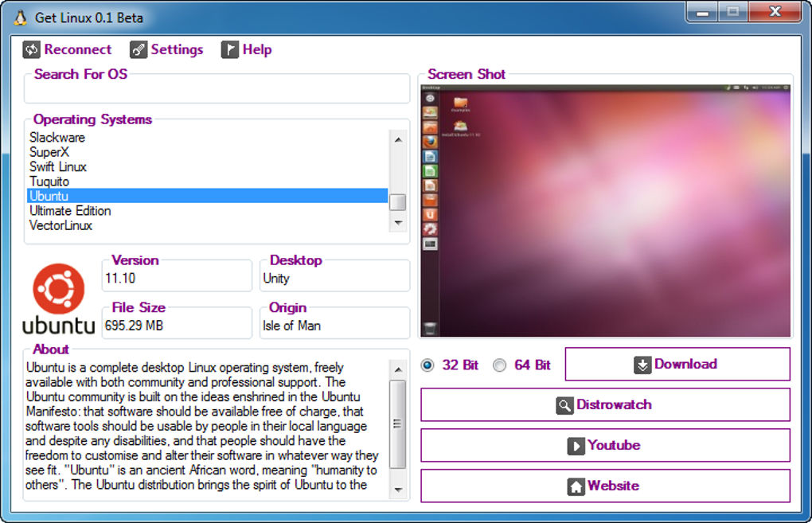Select Slackware in the operating systems list
812x523 pixels.
pos(207,138)
